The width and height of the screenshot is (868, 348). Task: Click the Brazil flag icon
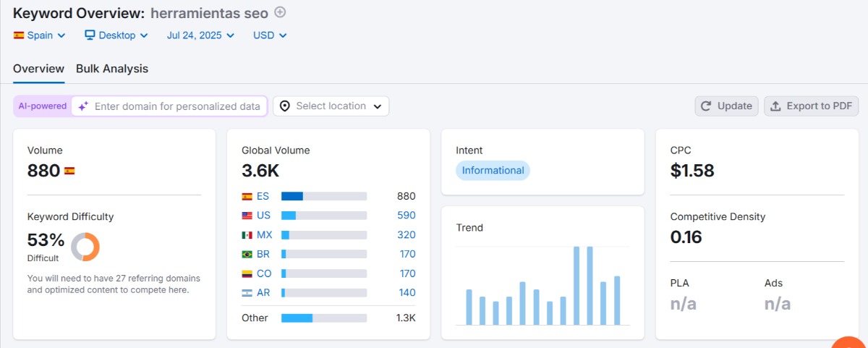[x=247, y=255]
